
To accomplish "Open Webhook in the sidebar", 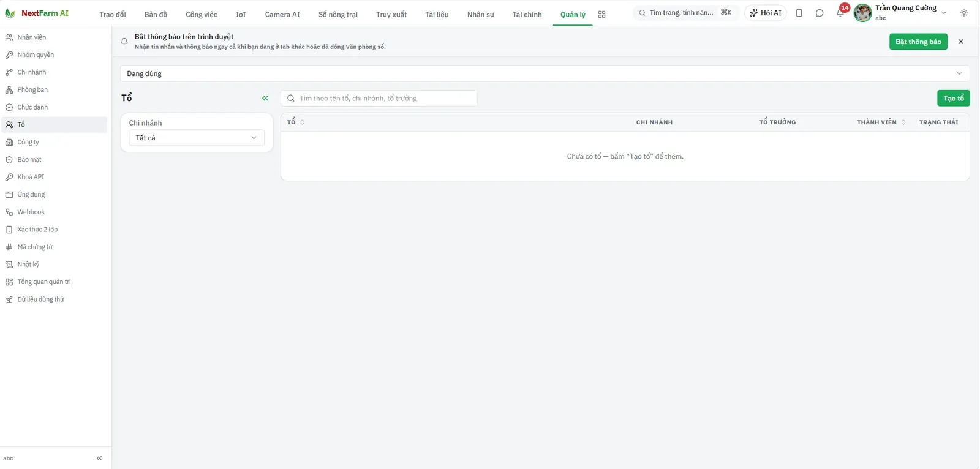I will coord(55,212).
